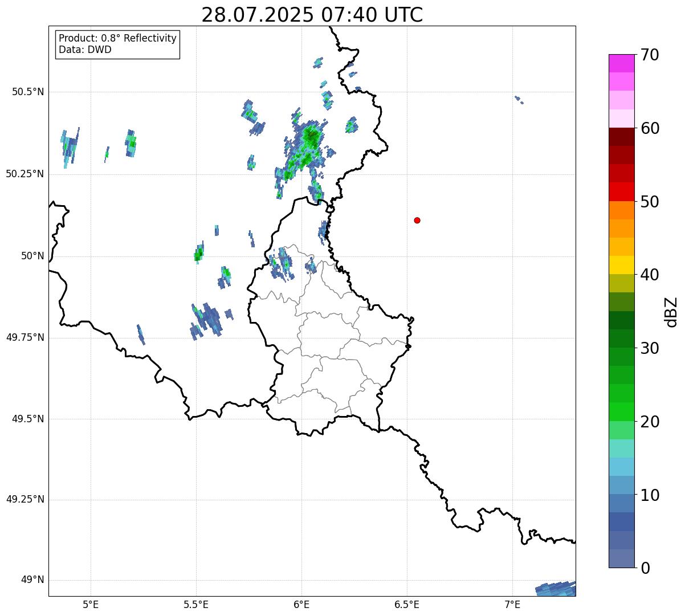Click the 40 tick on colorbar

[650, 275]
